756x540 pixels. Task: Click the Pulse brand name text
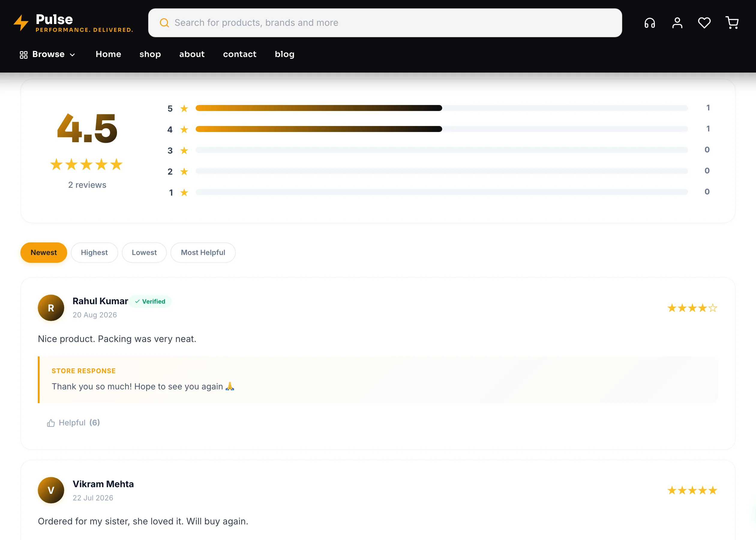click(54, 19)
